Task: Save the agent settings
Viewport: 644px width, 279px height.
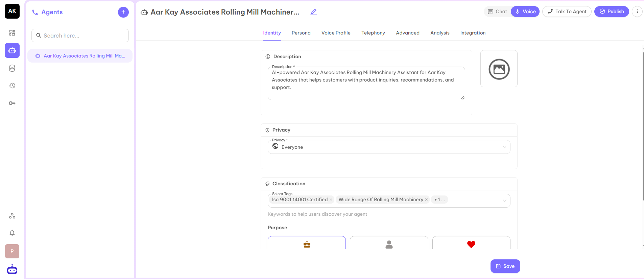Action: point(505,266)
